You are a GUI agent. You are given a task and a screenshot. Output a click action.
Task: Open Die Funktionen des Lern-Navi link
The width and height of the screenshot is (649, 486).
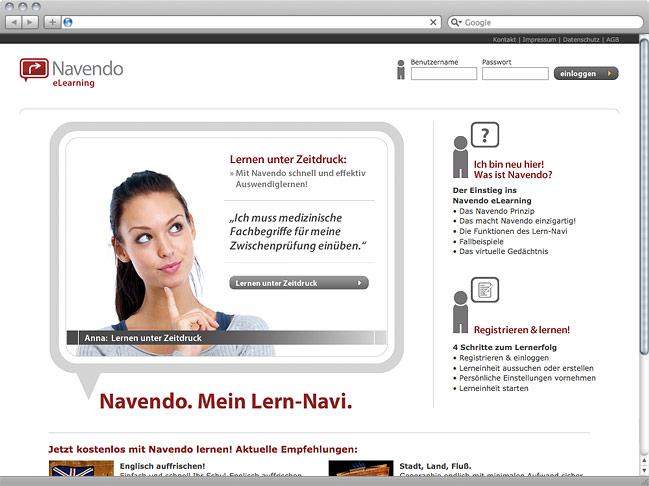click(x=513, y=231)
